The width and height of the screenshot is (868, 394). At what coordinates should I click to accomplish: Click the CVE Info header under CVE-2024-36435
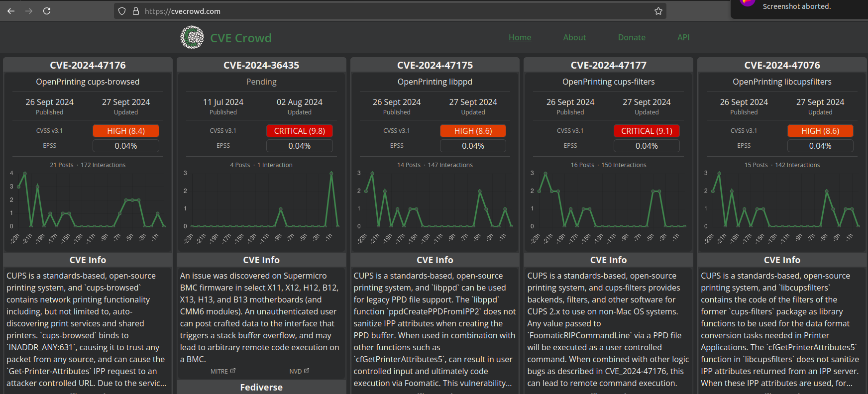coord(261,260)
